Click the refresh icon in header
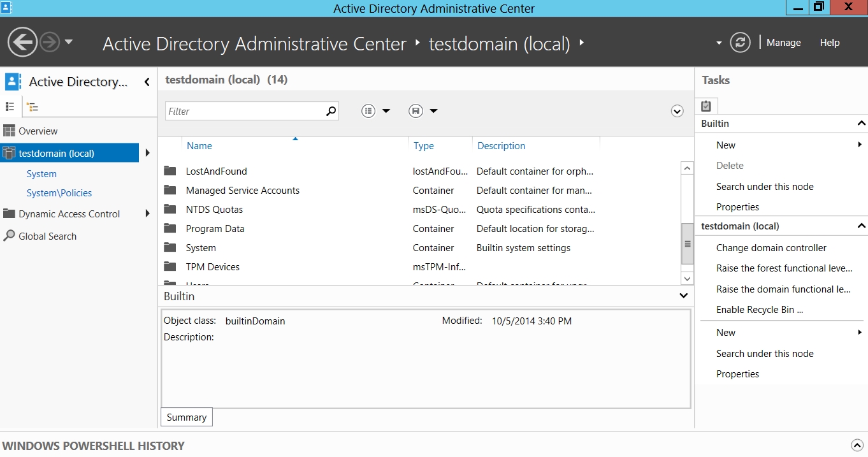The image size is (868, 457). pos(740,43)
